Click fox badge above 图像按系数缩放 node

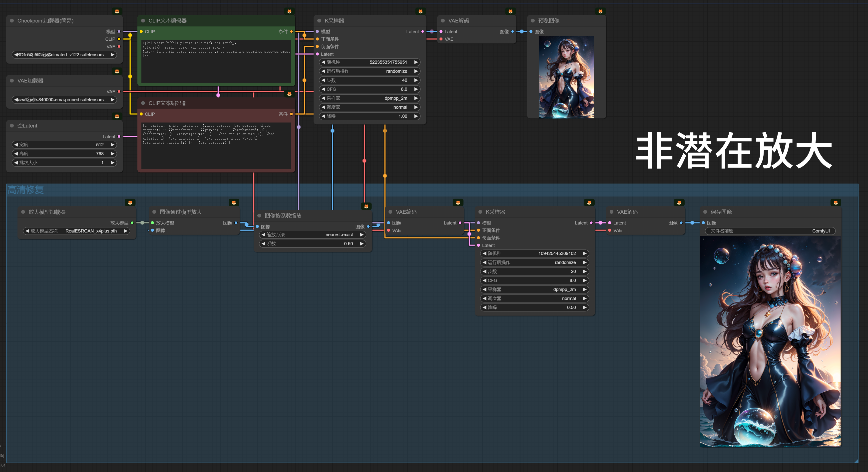pyautogui.click(x=366, y=206)
